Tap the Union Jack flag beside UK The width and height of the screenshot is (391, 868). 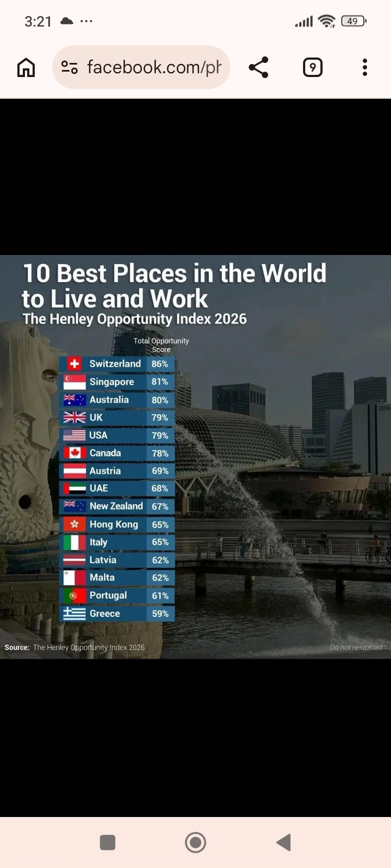pyautogui.click(x=74, y=417)
